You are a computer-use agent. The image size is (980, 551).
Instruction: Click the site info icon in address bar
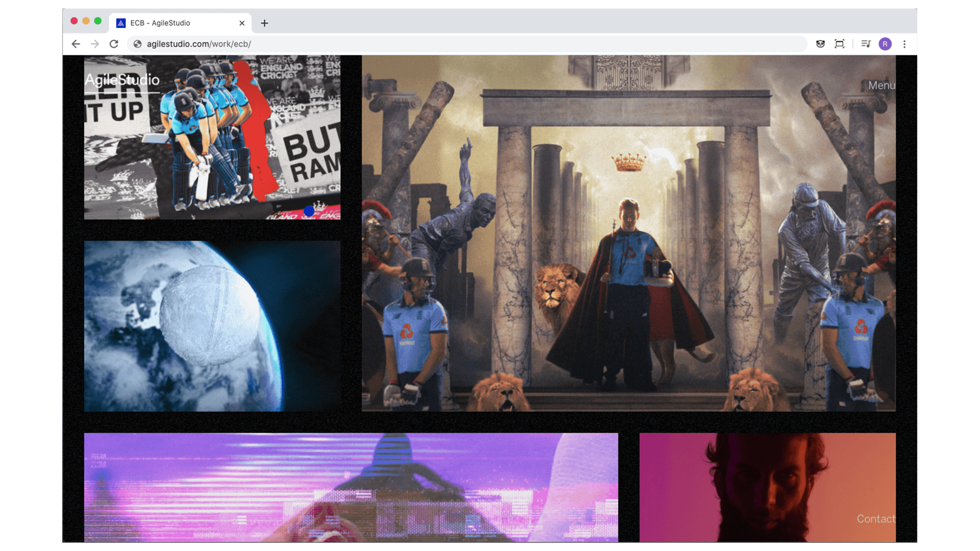tap(138, 44)
